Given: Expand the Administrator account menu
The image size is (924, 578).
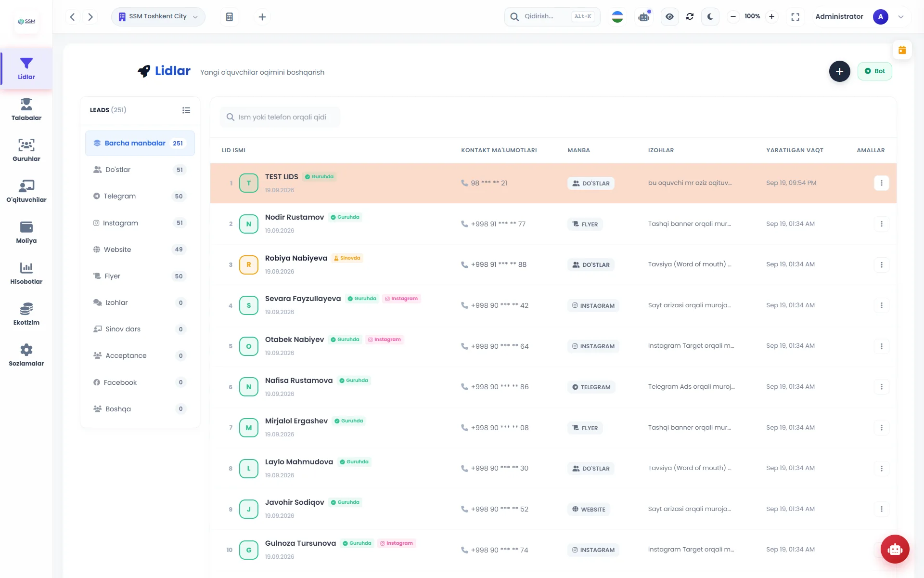Looking at the screenshot, I should [860, 17].
